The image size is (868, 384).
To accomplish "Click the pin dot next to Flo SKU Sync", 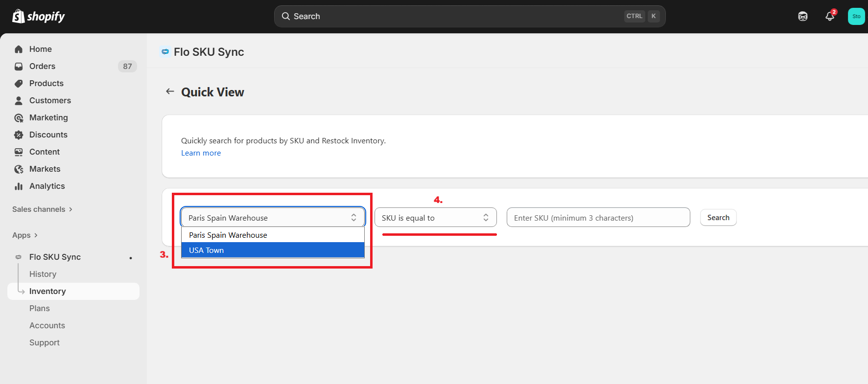I will (x=131, y=258).
